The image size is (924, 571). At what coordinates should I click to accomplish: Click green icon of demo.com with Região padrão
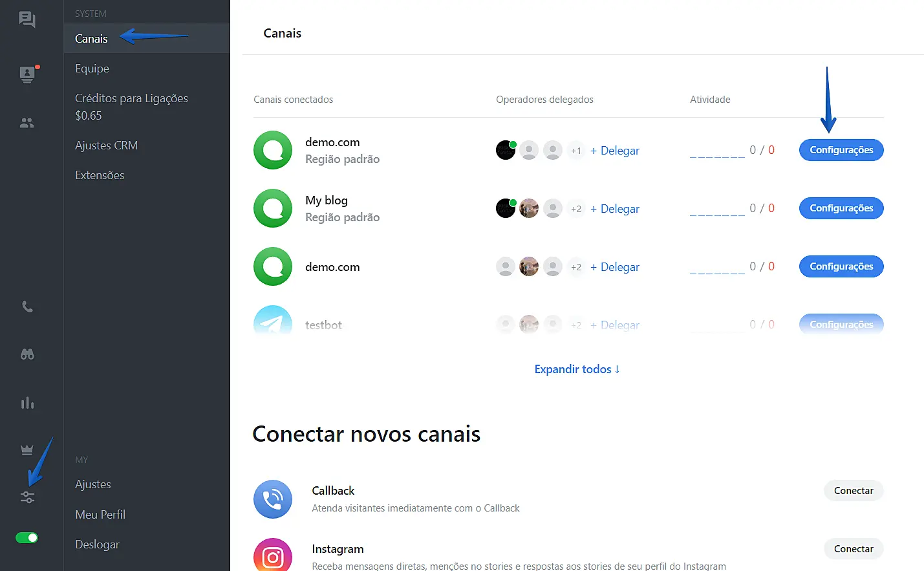click(x=273, y=150)
